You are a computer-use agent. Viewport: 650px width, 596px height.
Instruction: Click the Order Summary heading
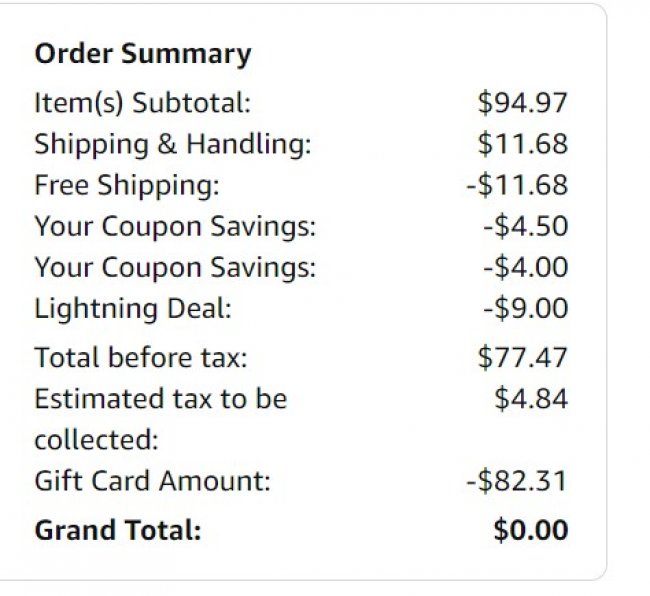coord(142,54)
